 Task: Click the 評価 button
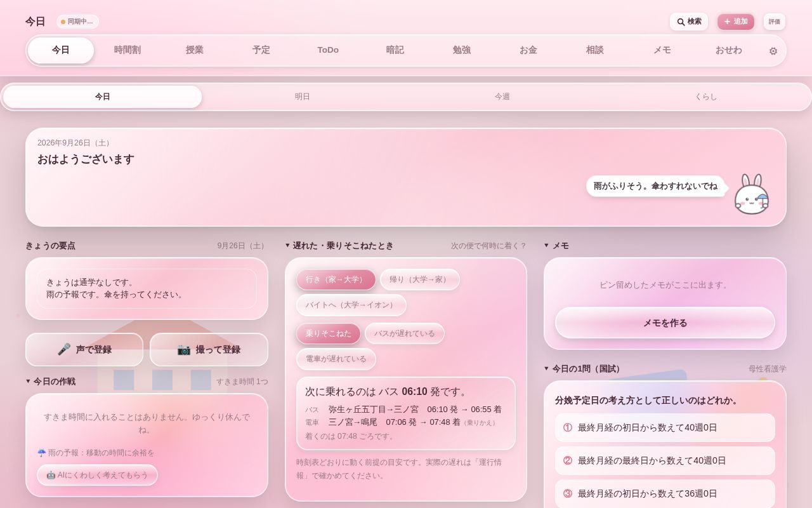tap(775, 22)
